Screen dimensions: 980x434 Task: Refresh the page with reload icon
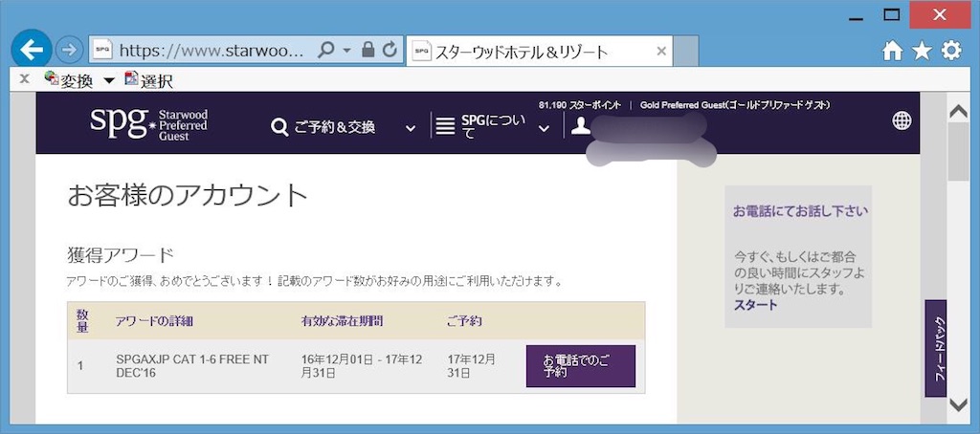tap(390, 51)
